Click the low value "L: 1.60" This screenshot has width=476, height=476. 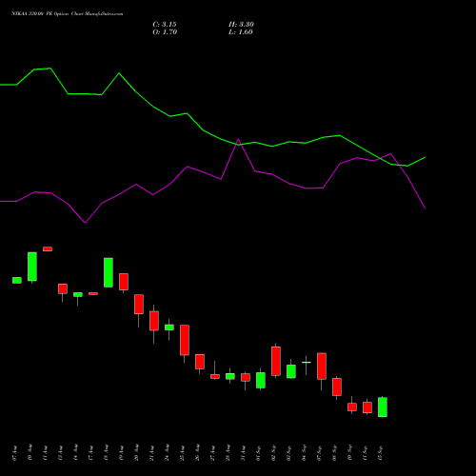pos(241,32)
